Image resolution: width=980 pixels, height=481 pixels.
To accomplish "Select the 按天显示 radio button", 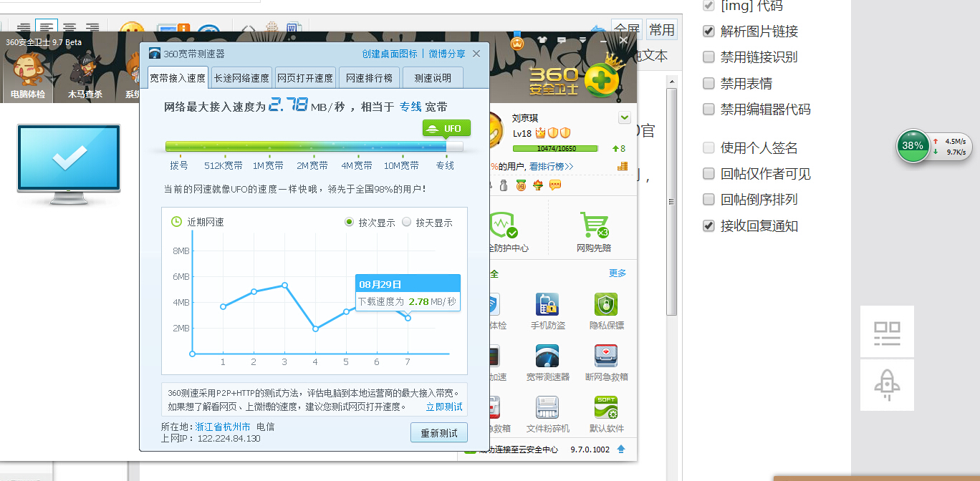I will click(407, 222).
